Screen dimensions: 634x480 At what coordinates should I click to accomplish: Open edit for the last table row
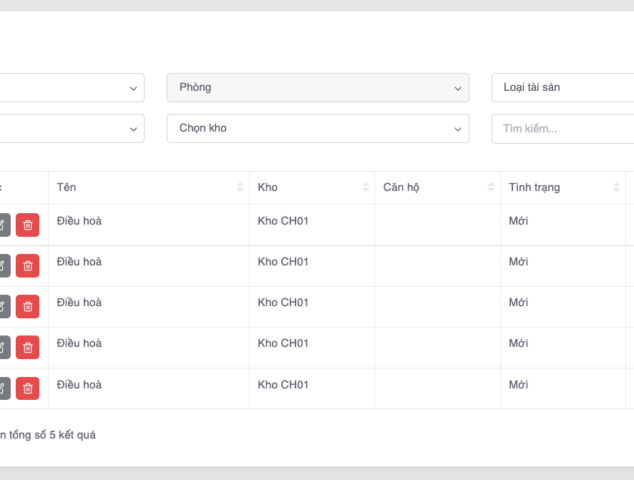(x=3, y=388)
